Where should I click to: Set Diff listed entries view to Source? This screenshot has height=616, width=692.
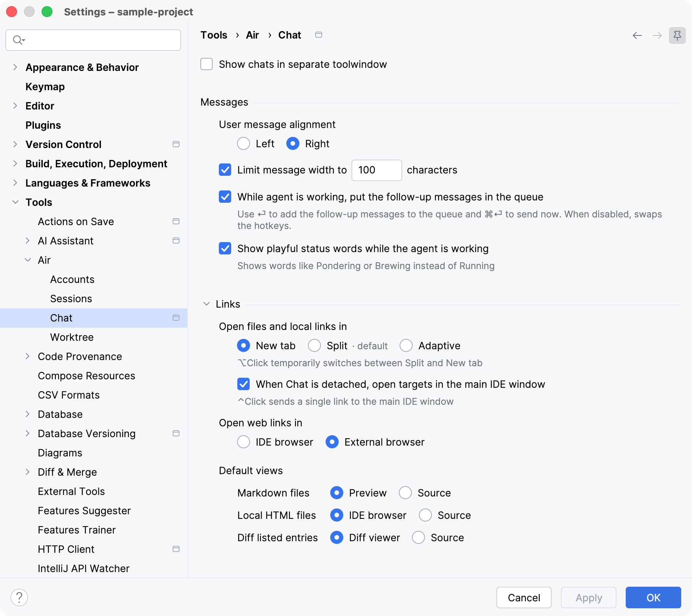418,537
